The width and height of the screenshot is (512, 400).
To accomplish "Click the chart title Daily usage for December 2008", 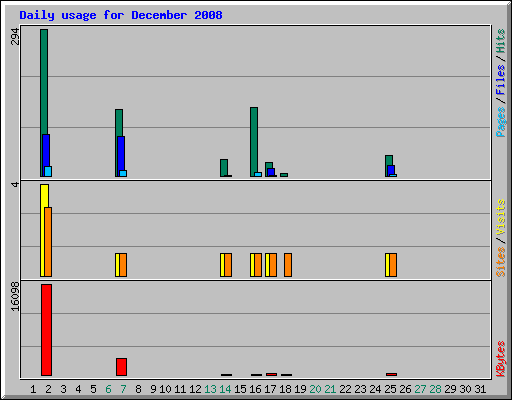I will 121,15.
